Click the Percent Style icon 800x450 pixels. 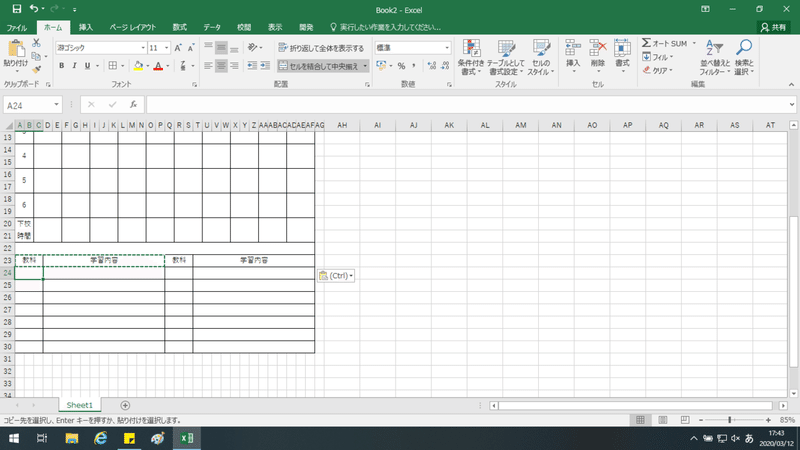[x=402, y=66]
